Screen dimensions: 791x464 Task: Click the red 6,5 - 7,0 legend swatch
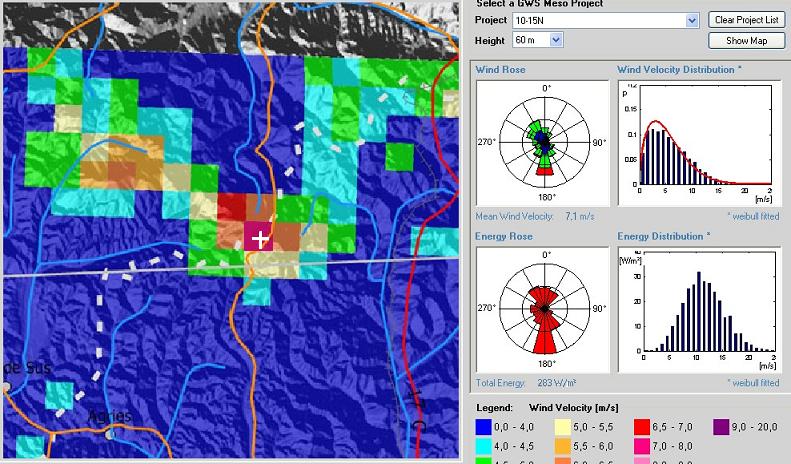point(643,425)
